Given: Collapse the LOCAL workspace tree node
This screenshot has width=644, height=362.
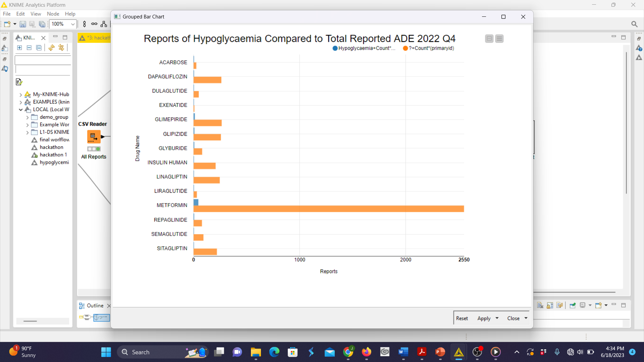Looking at the screenshot, I should [21, 110].
